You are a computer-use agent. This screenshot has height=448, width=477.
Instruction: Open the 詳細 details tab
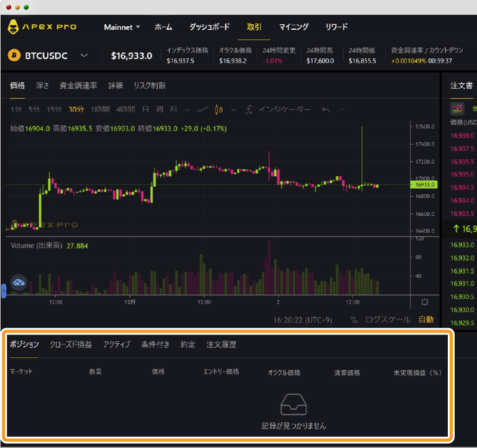tap(116, 86)
